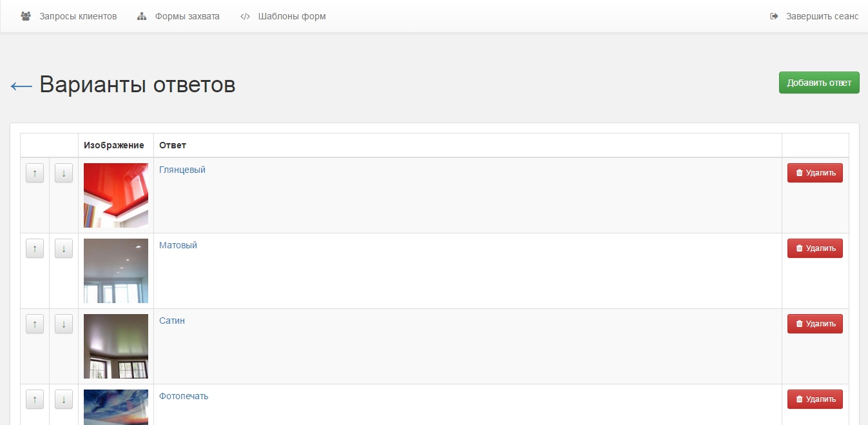The image size is (868, 425).
Task: Log out via Завершить сеанс
Action: (815, 16)
